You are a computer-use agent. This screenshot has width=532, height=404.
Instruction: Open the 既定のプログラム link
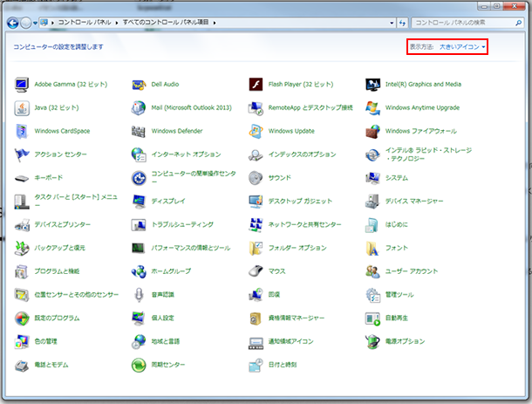pos(57,318)
